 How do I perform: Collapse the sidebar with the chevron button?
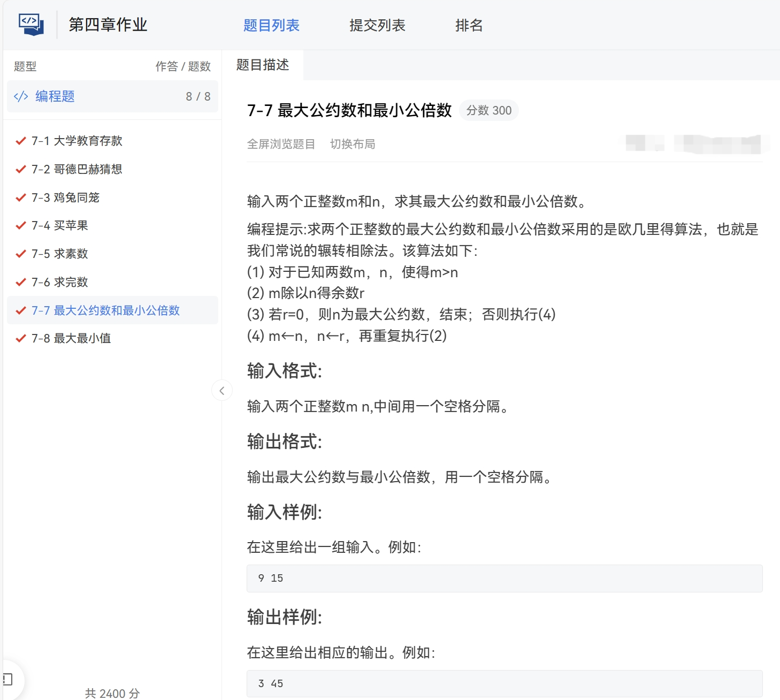[222, 391]
